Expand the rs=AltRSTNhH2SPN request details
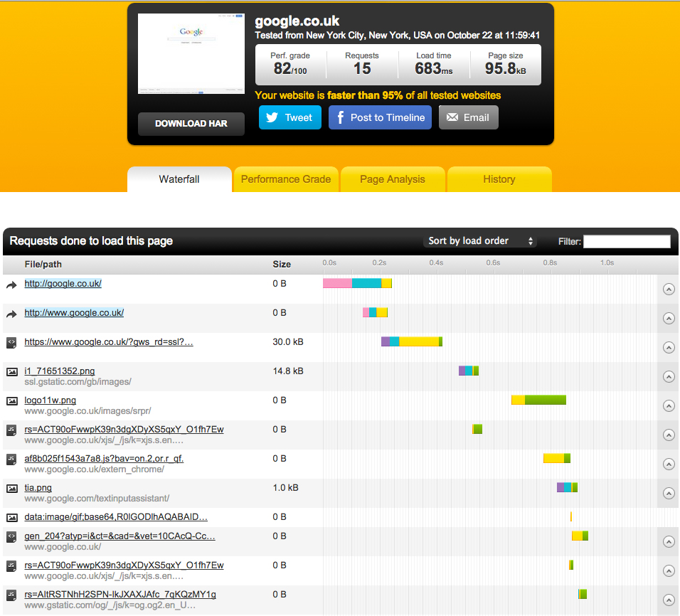 coord(669,600)
